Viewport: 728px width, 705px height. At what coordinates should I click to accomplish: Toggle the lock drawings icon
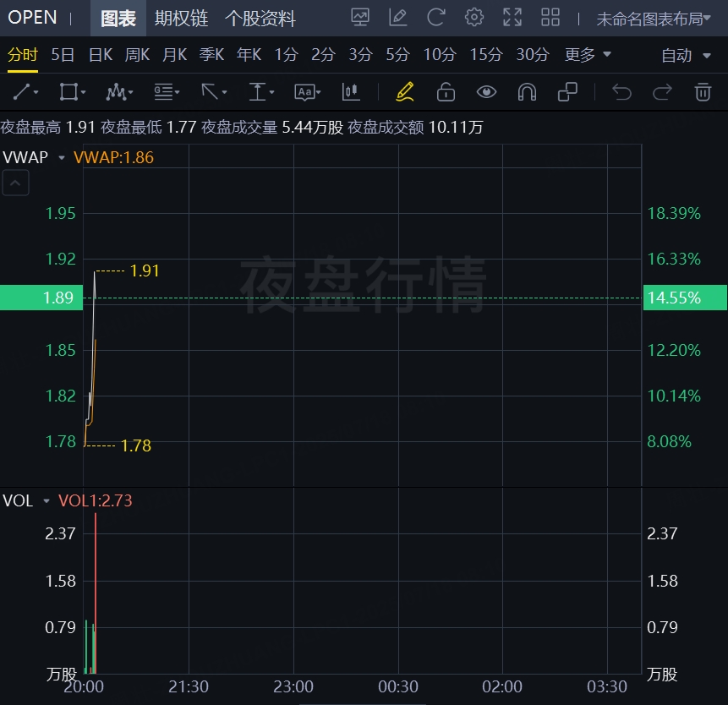pyautogui.click(x=446, y=91)
